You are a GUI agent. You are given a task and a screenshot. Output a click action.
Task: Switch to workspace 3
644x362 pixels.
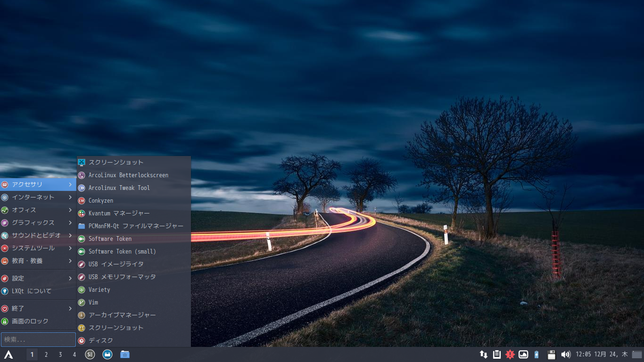pyautogui.click(x=60, y=354)
